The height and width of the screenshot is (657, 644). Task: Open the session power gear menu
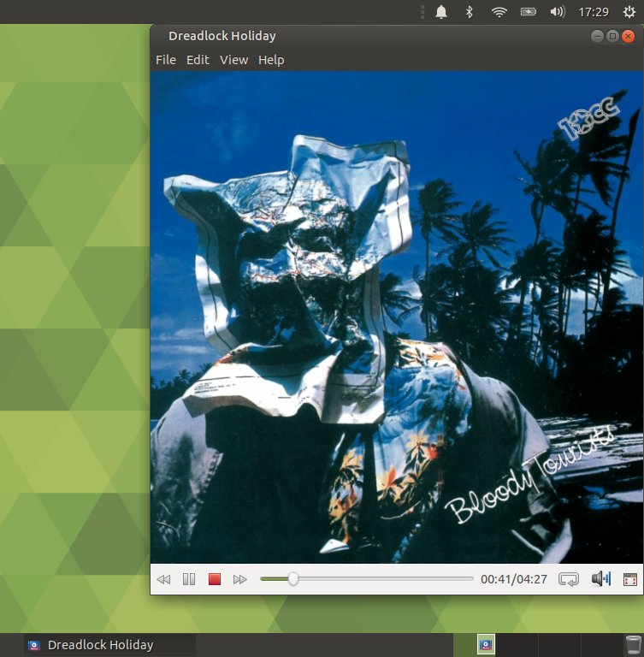coord(629,12)
